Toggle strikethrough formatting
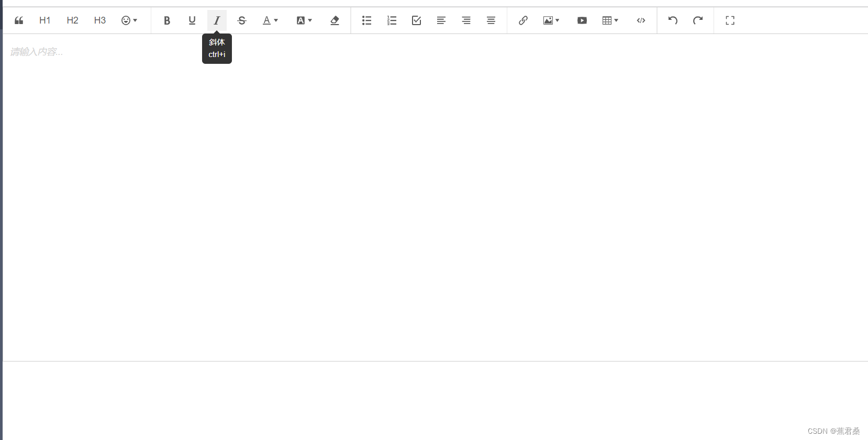The width and height of the screenshot is (868, 440). 242,20
